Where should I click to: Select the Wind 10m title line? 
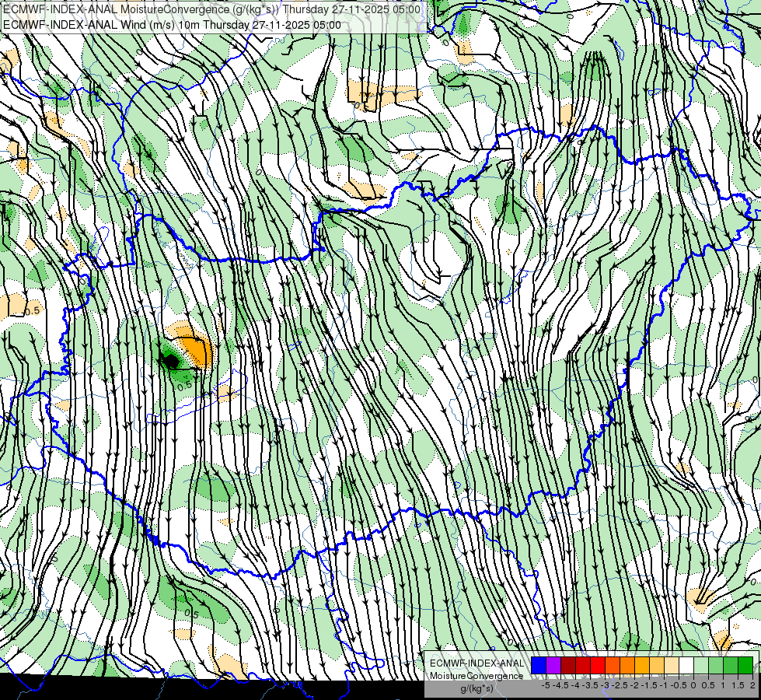pyautogui.click(x=173, y=25)
